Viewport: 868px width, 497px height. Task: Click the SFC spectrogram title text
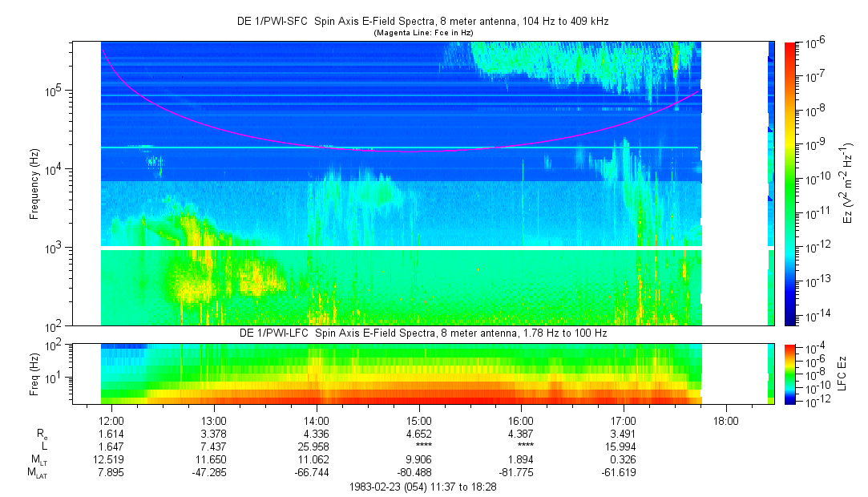[x=423, y=22]
